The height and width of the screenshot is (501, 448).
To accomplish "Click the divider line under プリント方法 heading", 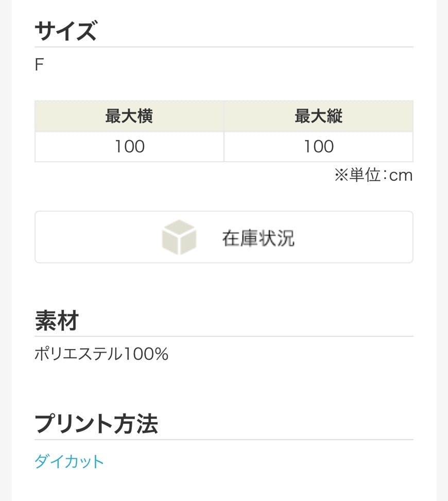I will (224, 440).
